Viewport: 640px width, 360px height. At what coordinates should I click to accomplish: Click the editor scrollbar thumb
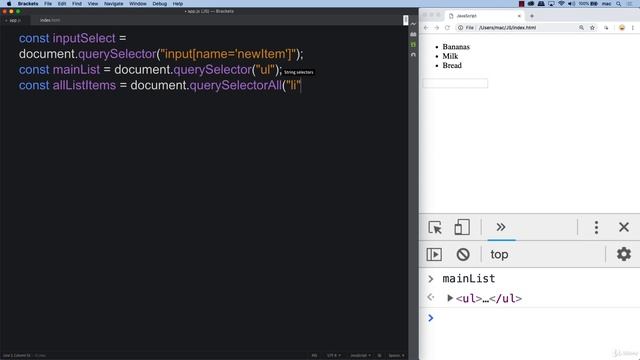(405, 20)
